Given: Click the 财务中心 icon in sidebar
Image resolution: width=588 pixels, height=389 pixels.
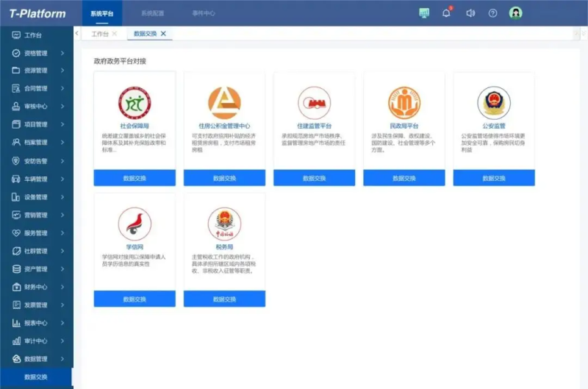Looking at the screenshot, I should point(16,288).
